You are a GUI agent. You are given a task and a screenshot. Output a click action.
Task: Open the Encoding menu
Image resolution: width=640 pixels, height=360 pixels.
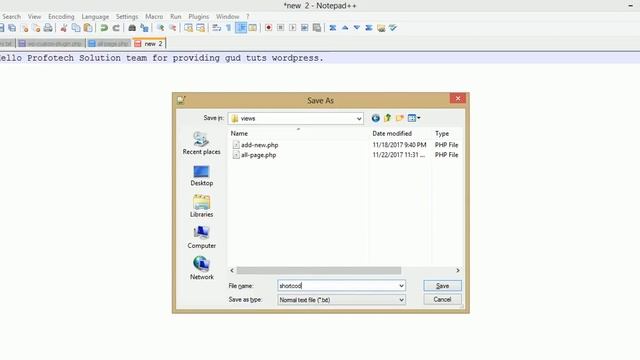coord(61,17)
